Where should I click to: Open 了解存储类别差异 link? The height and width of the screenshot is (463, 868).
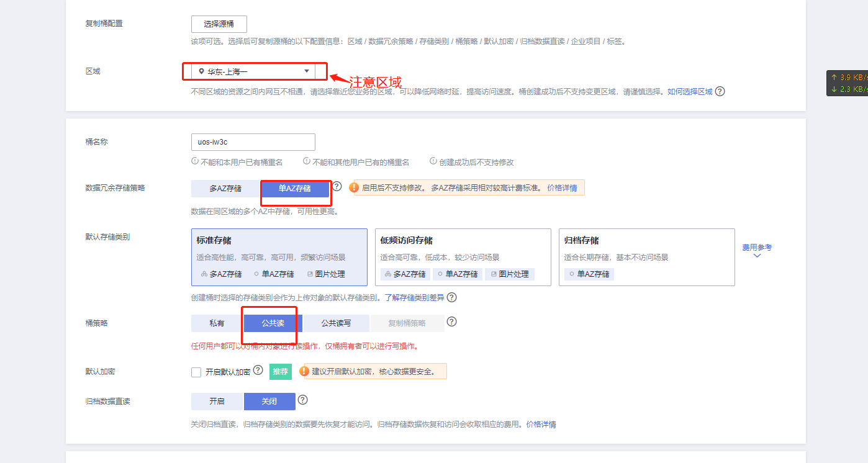click(415, 297)
